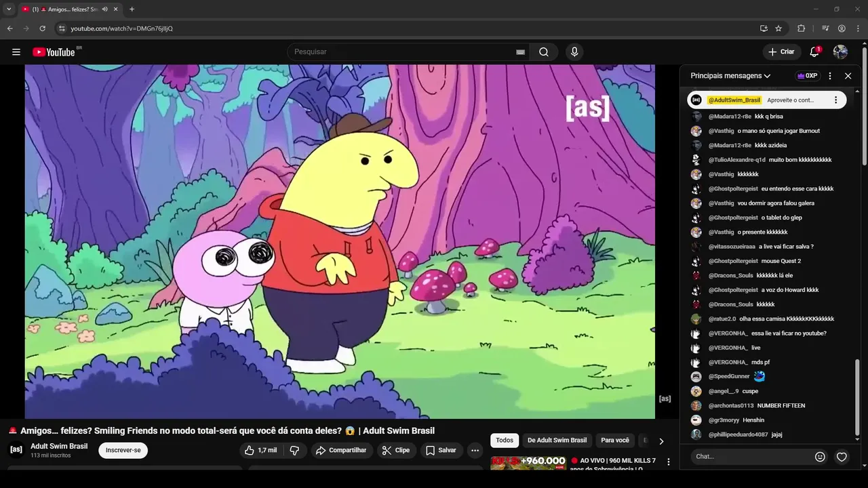The image size is (868, 488).
Task: Select the Todos filter chip
Action: [505, 441]
